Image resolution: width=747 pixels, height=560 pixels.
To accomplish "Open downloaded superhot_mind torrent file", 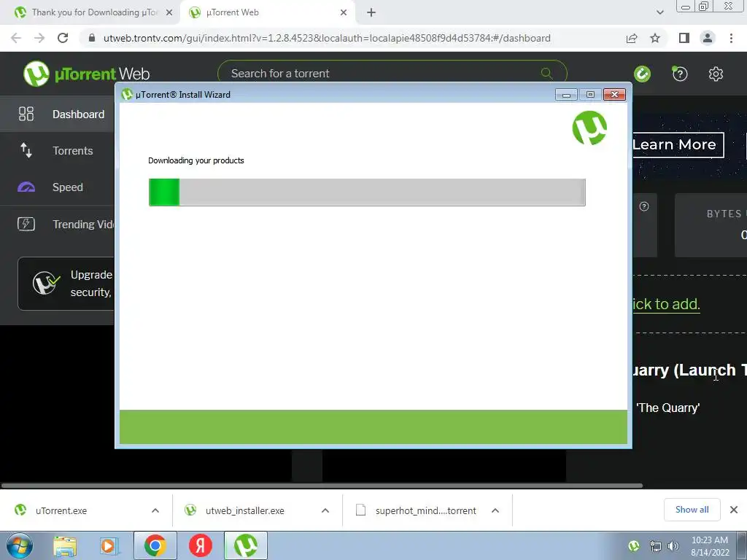I will coord(425,510).
